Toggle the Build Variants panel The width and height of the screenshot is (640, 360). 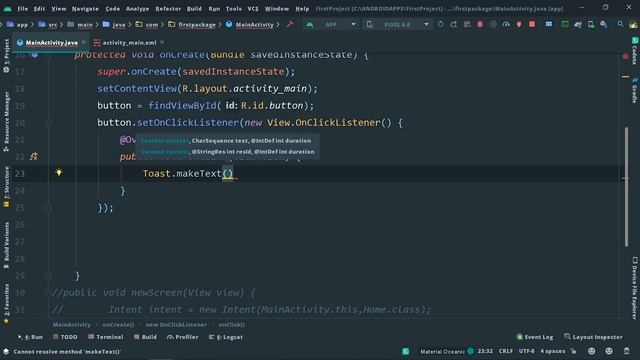6,245
